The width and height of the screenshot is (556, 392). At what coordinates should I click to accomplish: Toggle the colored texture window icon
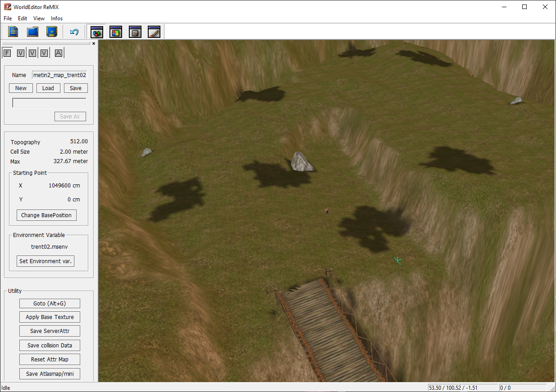pos(116,32)
